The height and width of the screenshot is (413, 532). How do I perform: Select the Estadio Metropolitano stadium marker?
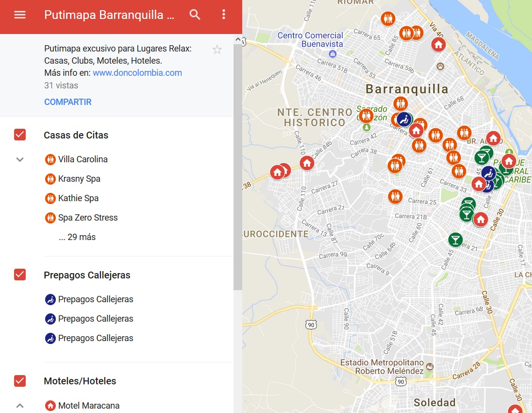pos(430,366)
